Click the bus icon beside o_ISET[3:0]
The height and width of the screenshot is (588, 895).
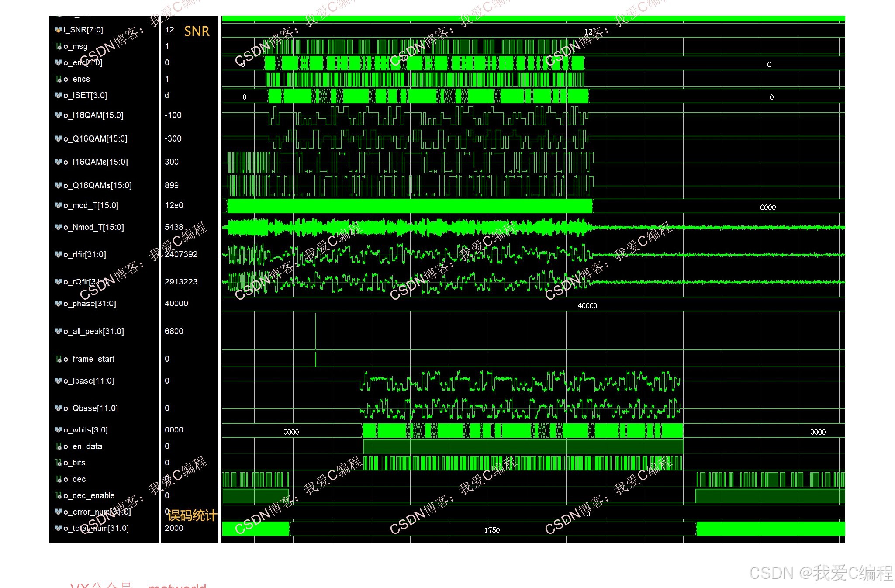coord(58,95)
